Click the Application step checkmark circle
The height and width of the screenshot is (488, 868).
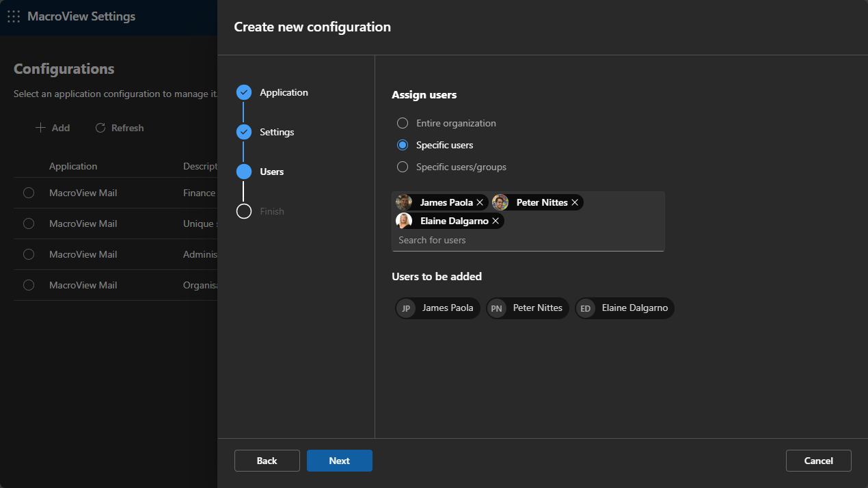coord(244,92)
